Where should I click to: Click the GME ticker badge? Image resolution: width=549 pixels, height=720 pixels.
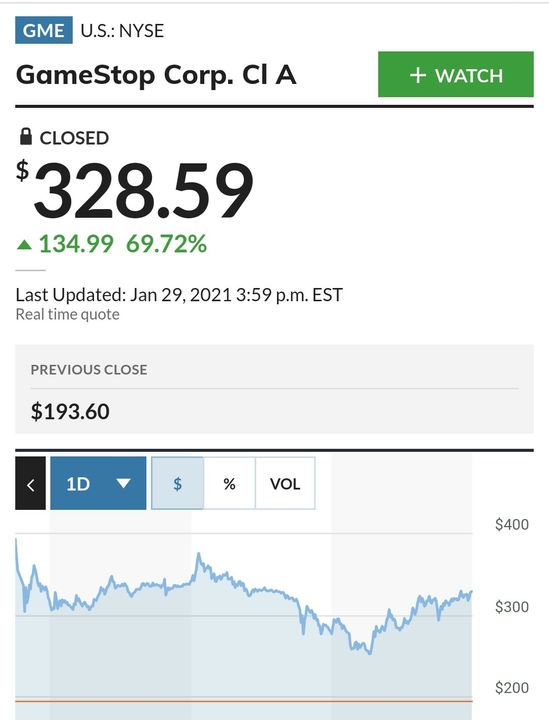pyautogui.click(x=44, y=30)
